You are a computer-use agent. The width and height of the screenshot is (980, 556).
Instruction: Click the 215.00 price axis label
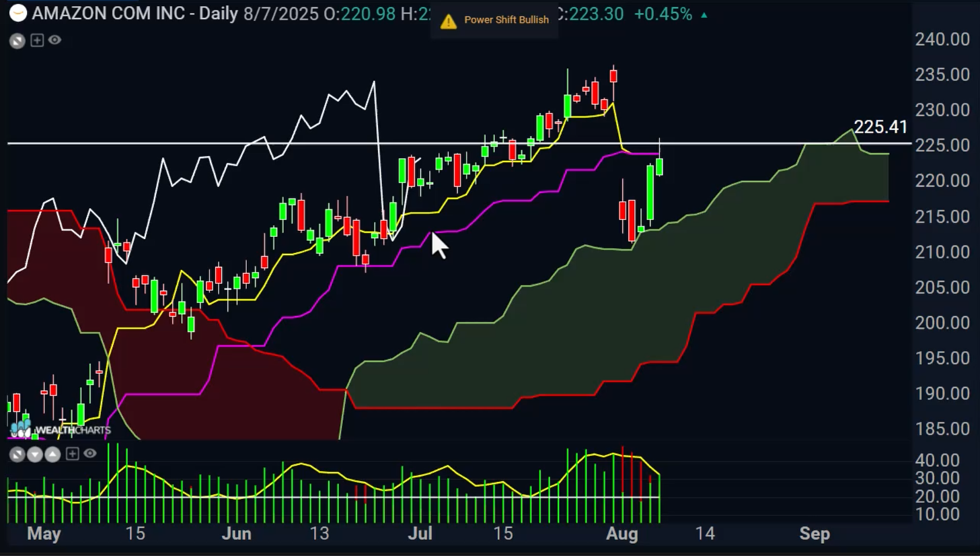click(942, 216)
